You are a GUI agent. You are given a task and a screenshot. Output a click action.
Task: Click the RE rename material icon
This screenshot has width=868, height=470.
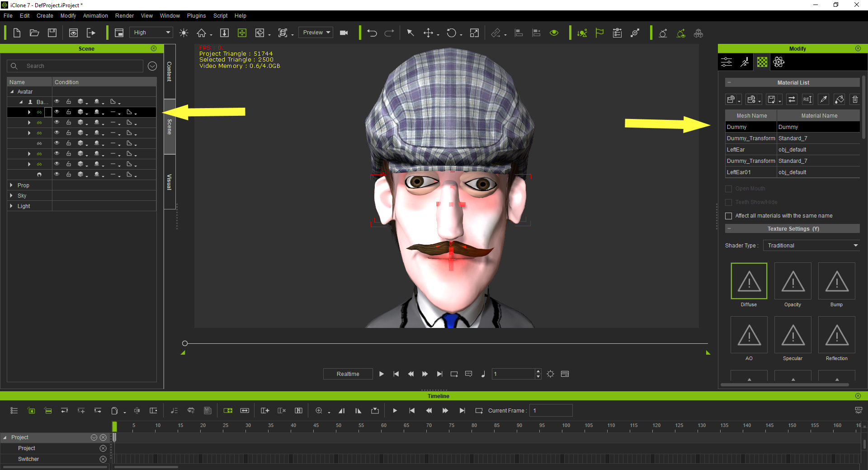click(807, 100)
